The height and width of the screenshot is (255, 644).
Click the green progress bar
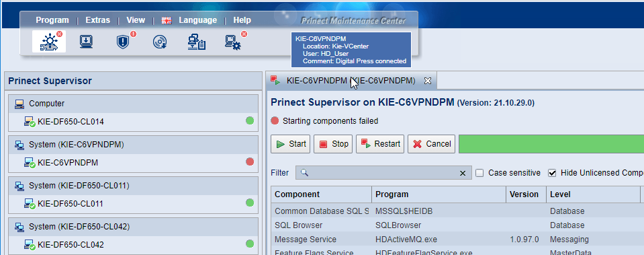coord(551,144)
